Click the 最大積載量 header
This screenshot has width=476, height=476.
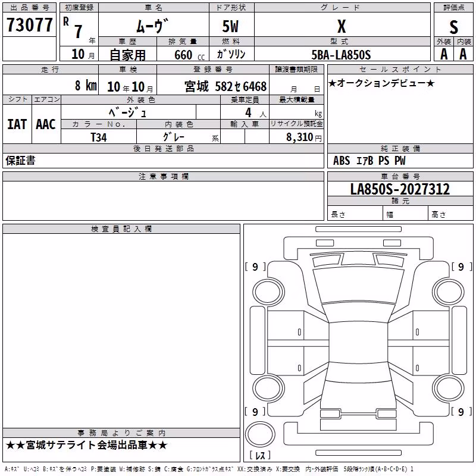(296, 100)
